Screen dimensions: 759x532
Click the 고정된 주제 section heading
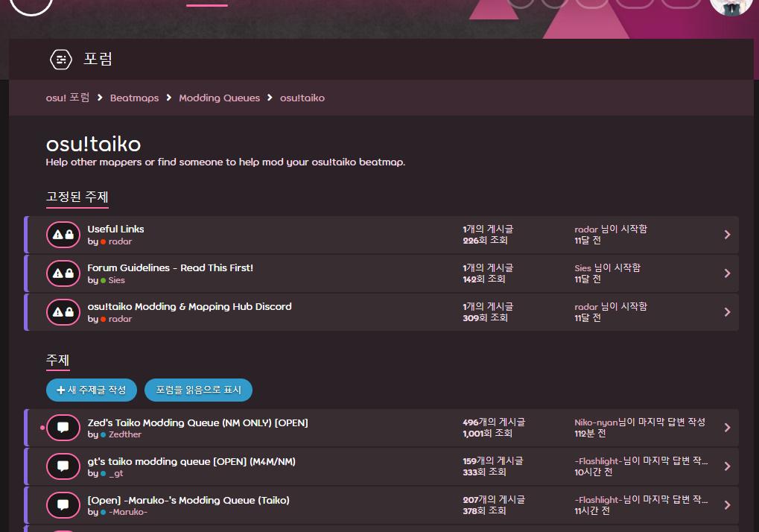point(77,197)
